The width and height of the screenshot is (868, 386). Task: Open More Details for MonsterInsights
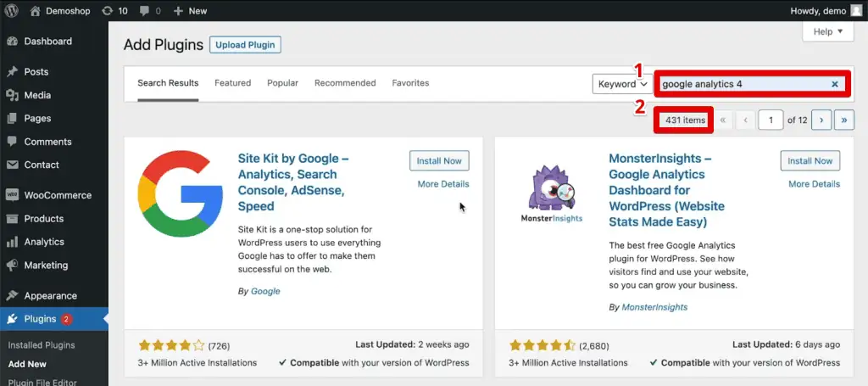pyautogui.click(x=814, y=184)
